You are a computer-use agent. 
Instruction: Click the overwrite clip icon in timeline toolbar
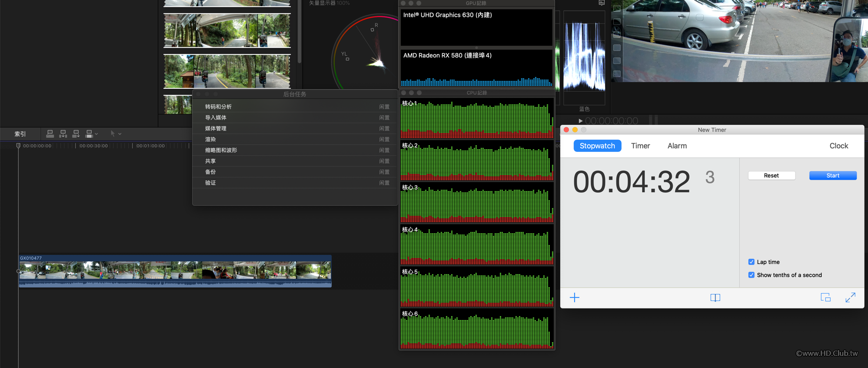(89, 134)
